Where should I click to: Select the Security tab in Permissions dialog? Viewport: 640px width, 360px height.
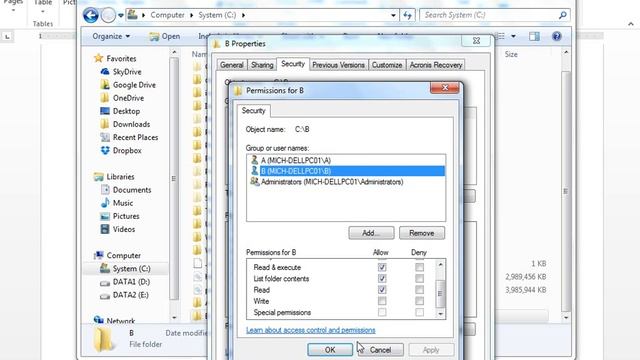coord(253,111)
